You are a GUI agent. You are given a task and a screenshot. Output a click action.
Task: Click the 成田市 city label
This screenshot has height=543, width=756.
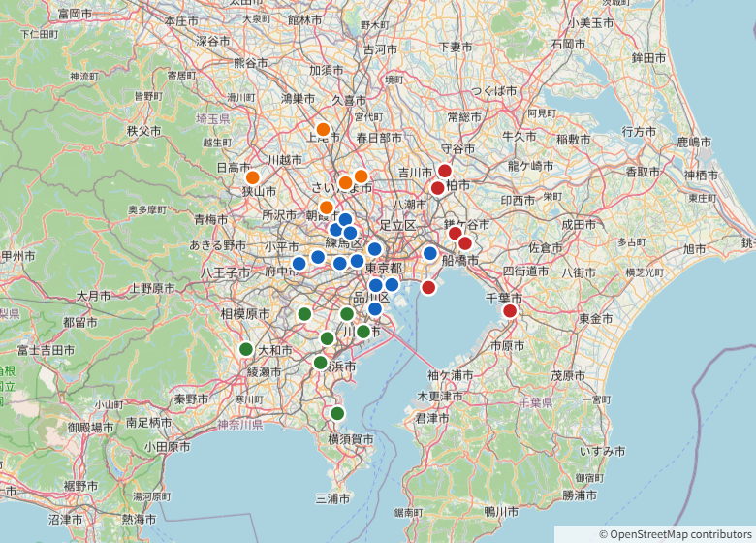(x=578, y=224)
